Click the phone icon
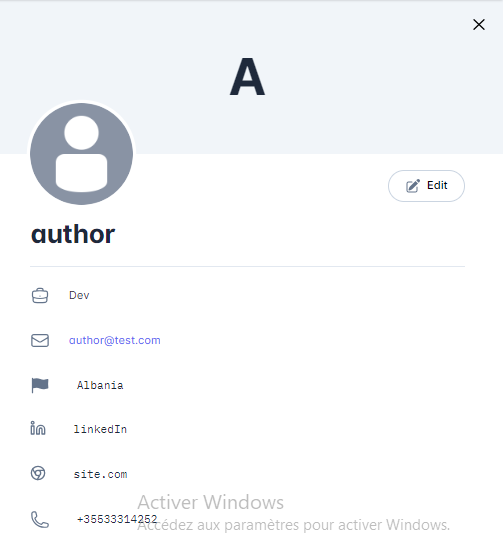503x555 pixels. click(x=40, y=520)
